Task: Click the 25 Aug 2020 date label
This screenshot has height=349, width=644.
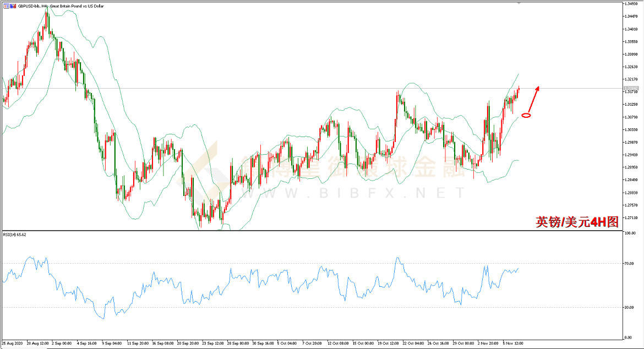Action: point(12,342)
